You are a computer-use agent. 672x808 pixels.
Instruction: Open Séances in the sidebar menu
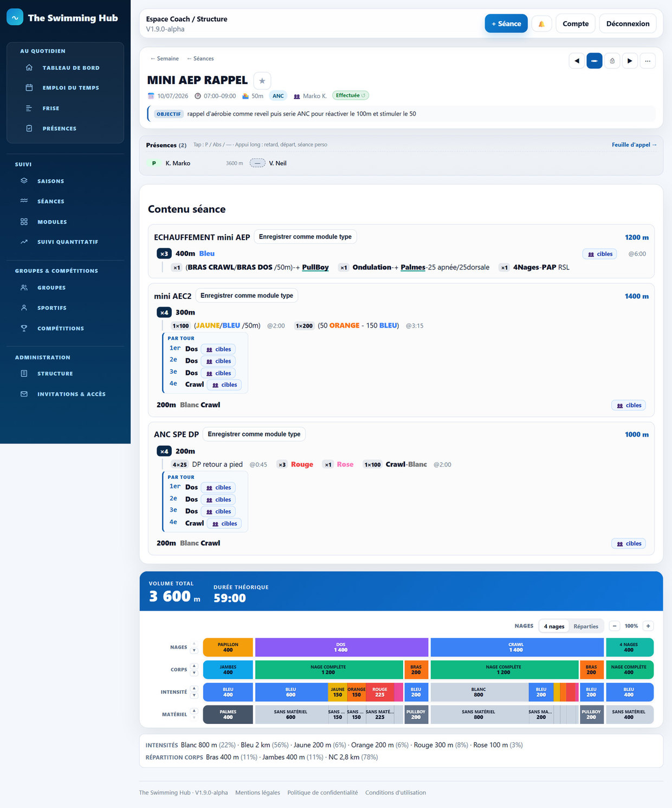(51, 201)
